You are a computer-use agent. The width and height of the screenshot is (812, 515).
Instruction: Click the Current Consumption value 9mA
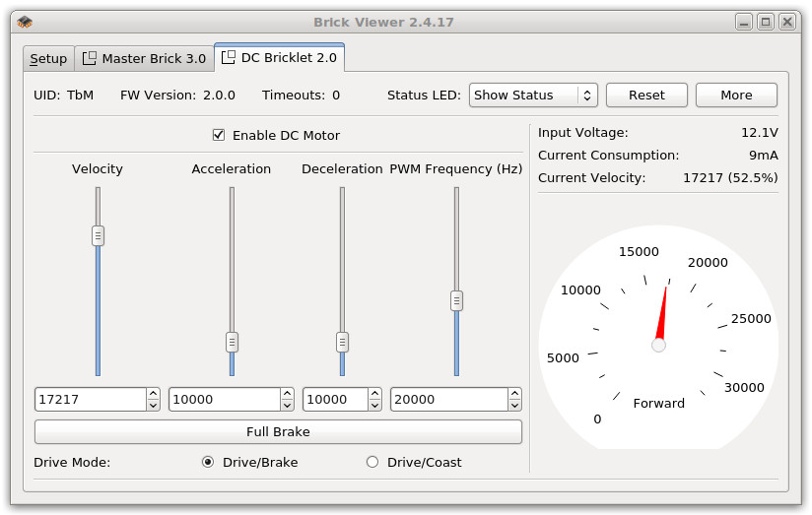pyautogui.click(x=764, y=156)
